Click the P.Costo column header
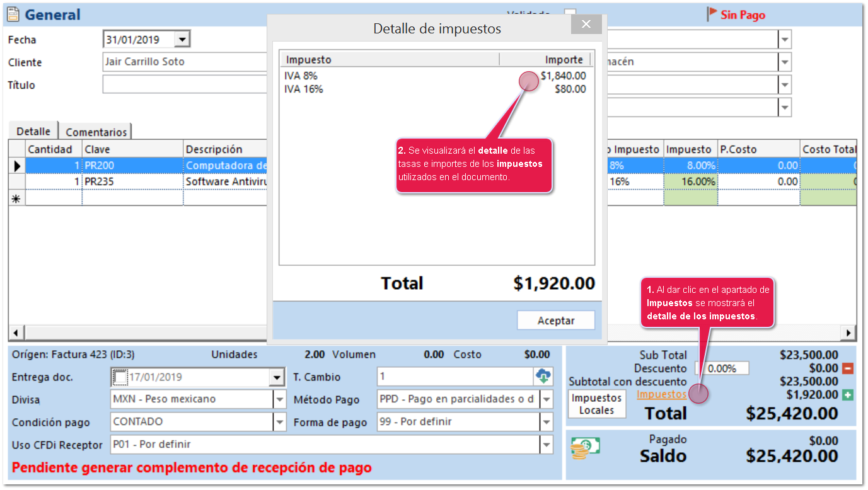The width and height of the screenshot is (868, 490). point(759,149)
